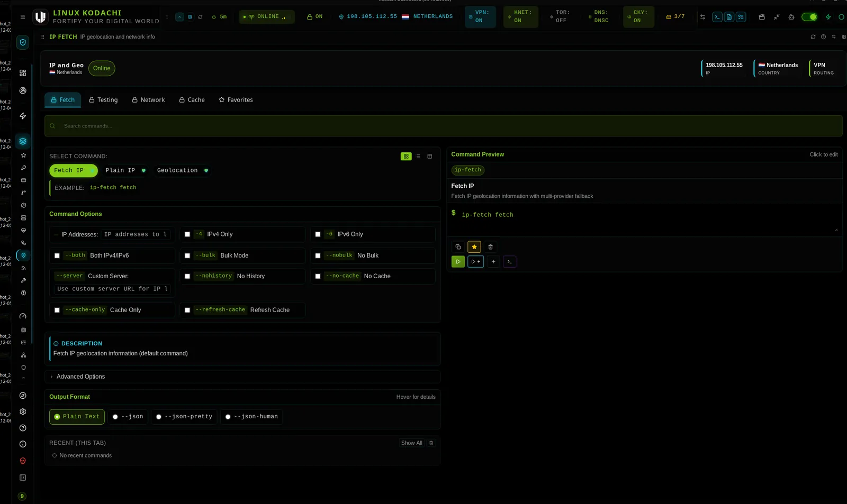Toggle the green switch in top bar
The height and width of the screenshot is (504, 847).
click(x=809, y=17)
